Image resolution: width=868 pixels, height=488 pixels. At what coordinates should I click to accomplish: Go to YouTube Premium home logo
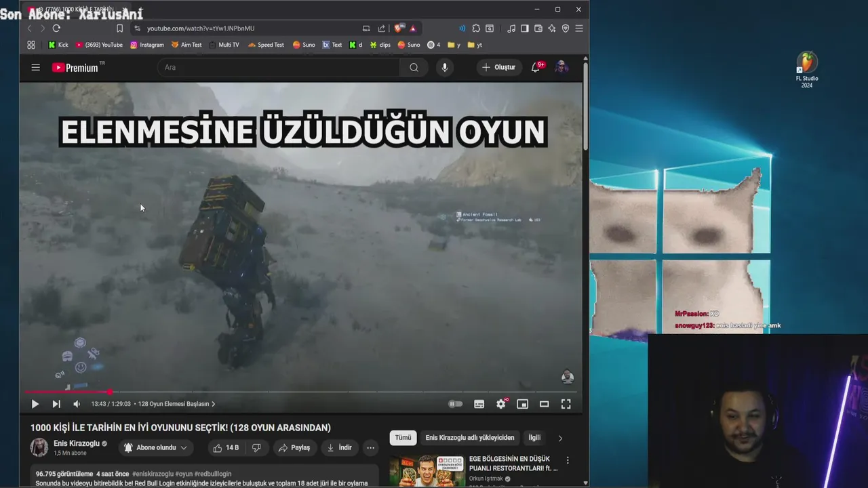[x=75, y=68]
